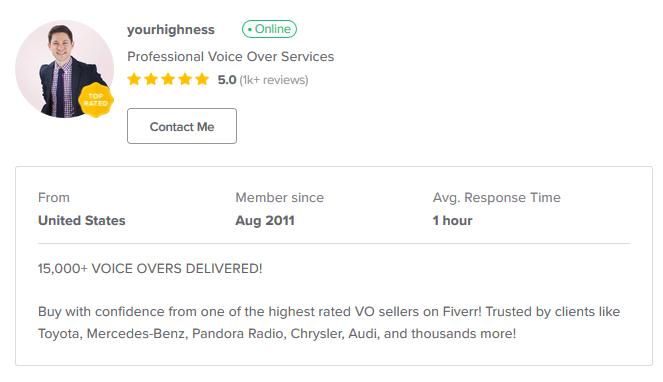Click the Member since label
The image size is (663, 382).
279,198
